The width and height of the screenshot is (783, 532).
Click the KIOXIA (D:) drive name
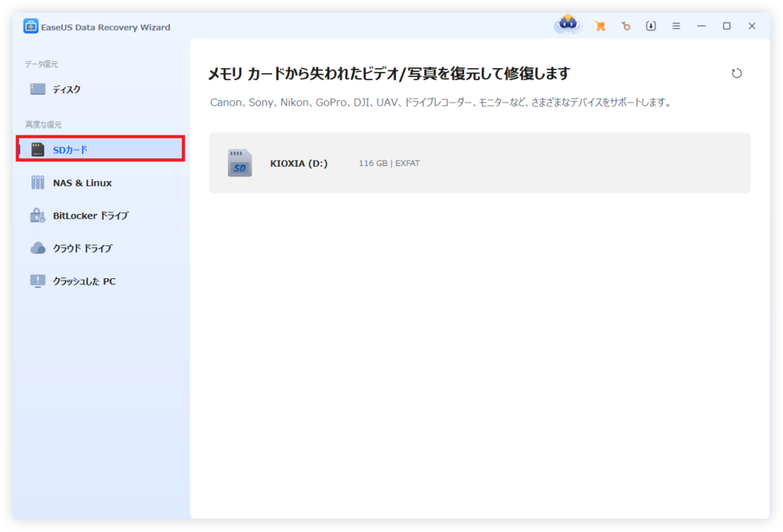(299, 164)
